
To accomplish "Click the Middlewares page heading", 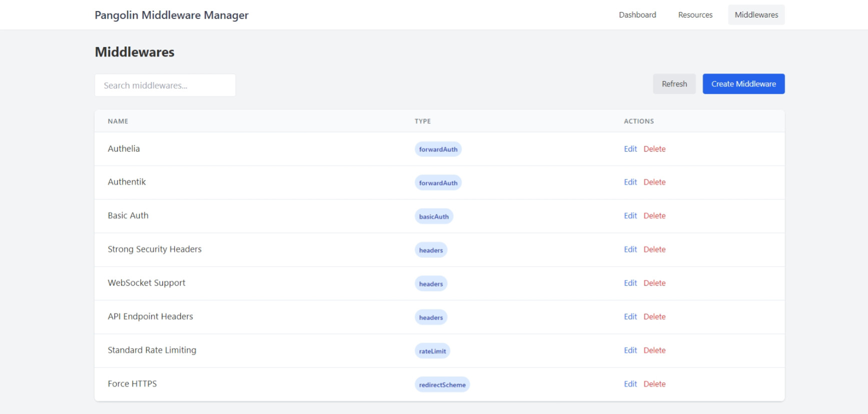I will 135,52.
